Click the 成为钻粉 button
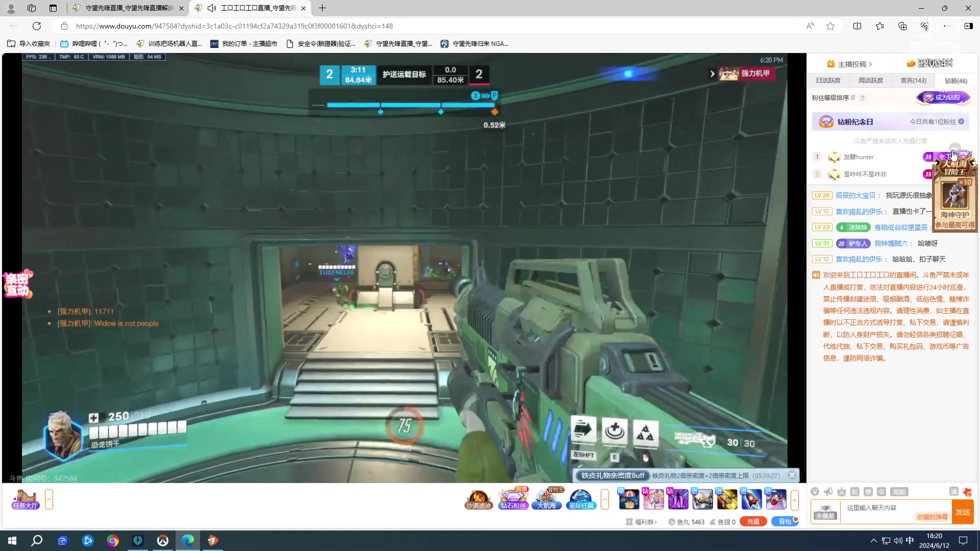Viewport: 980px width, 551px height. [x=943, y=97]
